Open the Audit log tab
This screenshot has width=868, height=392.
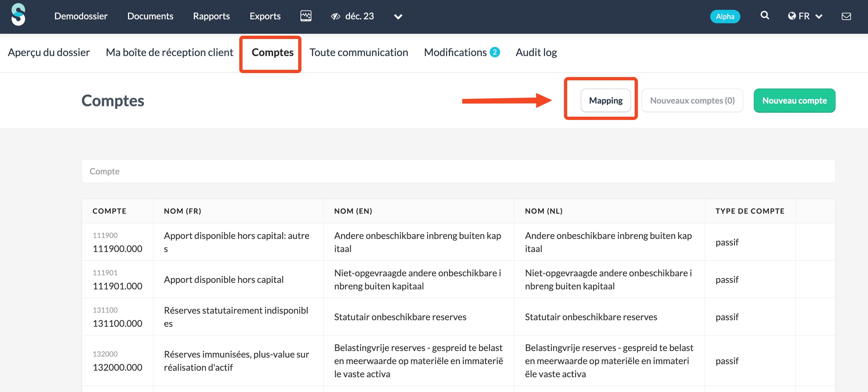(x=536, y=52)
